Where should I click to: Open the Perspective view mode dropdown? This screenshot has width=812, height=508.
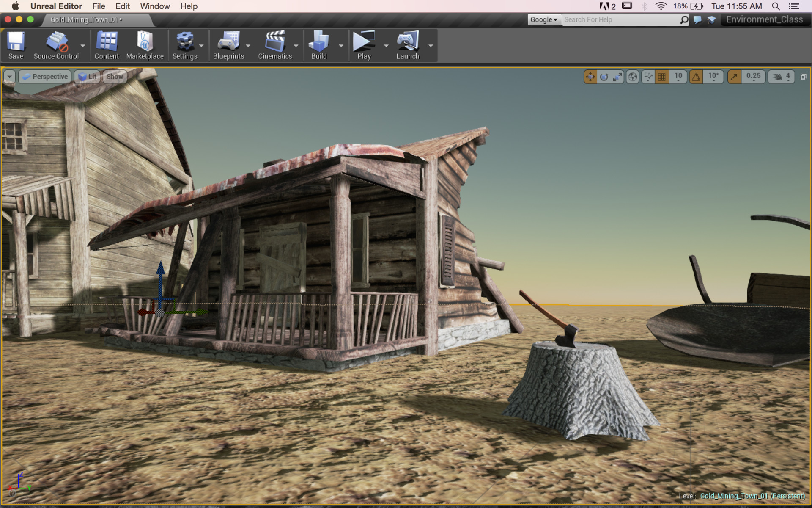pyautogui.click(x=45, y=77)
